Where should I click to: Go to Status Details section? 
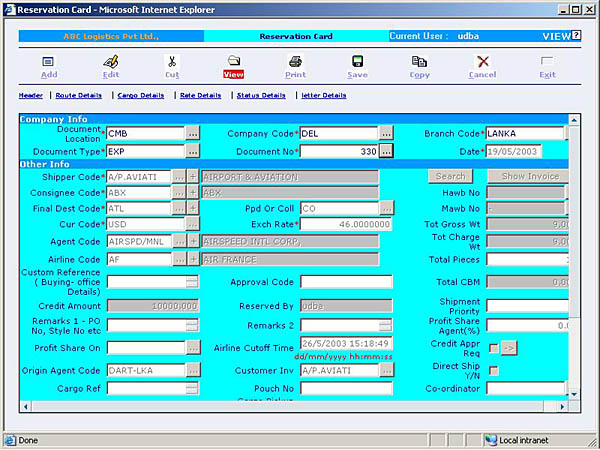pyautogui.click(x=261, y=95)
